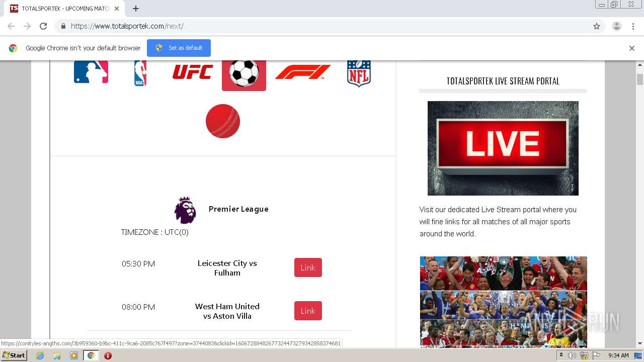Select the soccer ball football icon

pyautogui.click(x=244, y=74)
